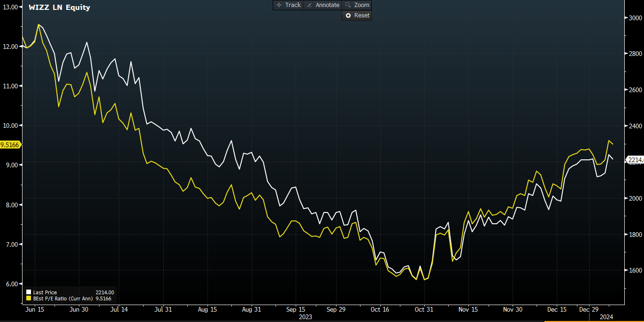Select the Reset radio button
The height and width of the screenshot is (322, 644).
(x=348, y=16)
